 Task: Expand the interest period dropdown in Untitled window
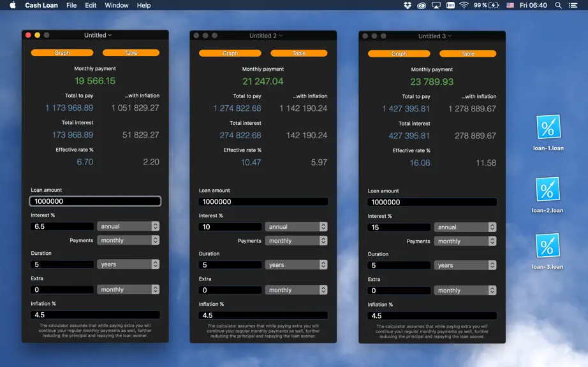[x=128, y=226]
